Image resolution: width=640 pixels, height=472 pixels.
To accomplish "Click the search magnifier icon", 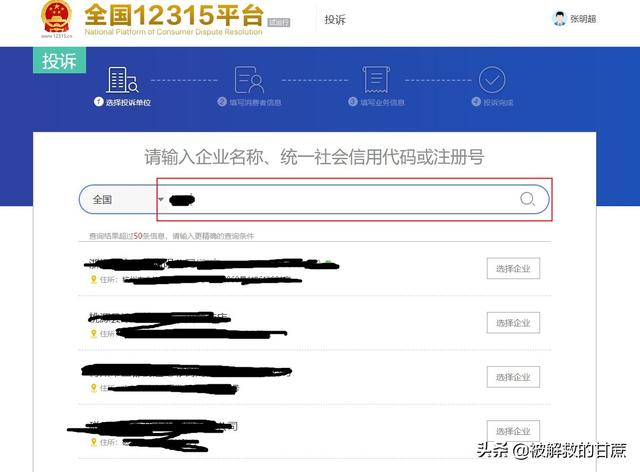I will (x=527, y=199).
